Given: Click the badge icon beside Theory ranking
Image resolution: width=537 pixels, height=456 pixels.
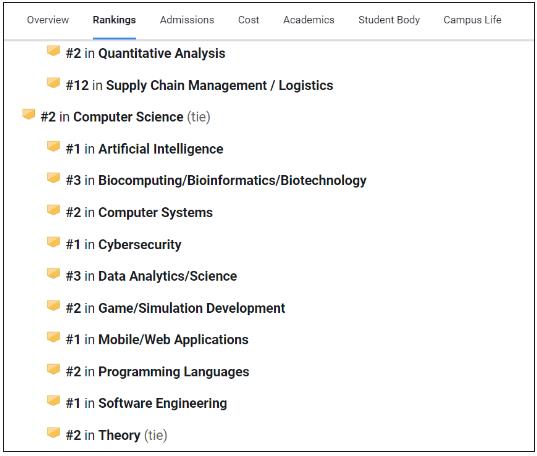Looking at the screenshot, I should click(53, 433).
